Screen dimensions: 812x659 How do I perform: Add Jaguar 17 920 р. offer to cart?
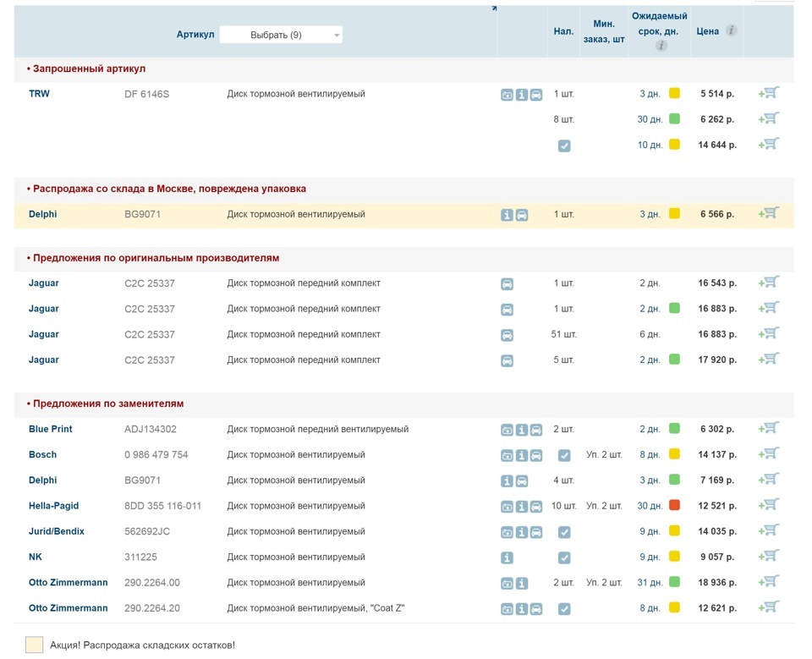click(769, 359)
